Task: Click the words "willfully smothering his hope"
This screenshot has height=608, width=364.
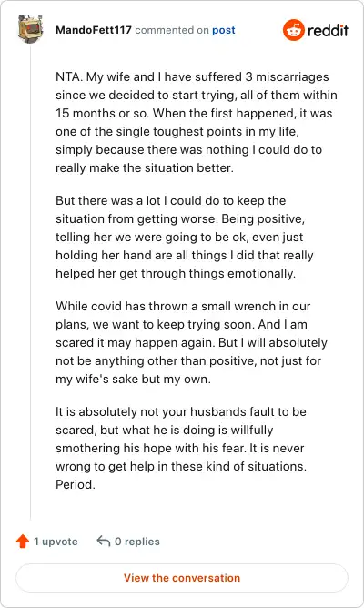Action: pyautogui.click(x=165, y=439)
